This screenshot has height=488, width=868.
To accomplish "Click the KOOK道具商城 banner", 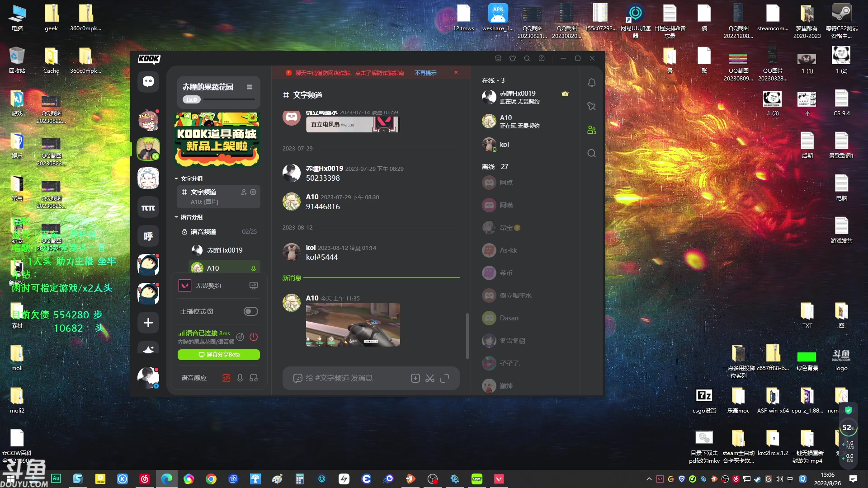I will 217,140.
